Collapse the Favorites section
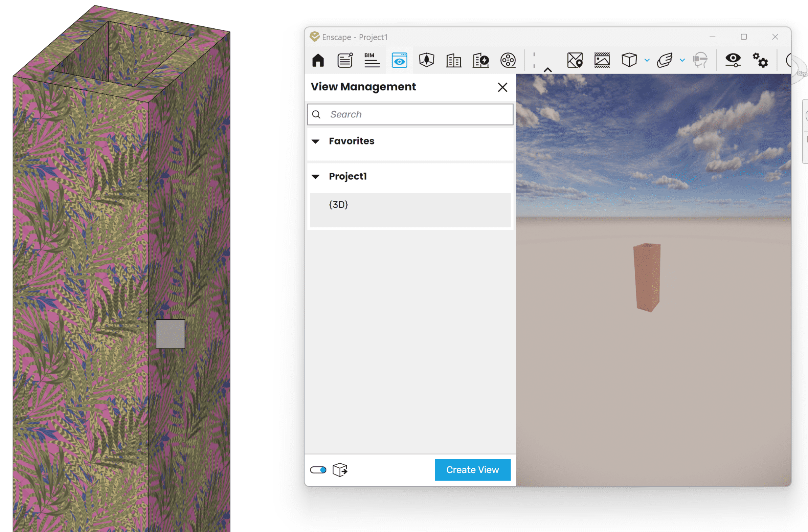 pyautogui.click(x=316, y=141)
